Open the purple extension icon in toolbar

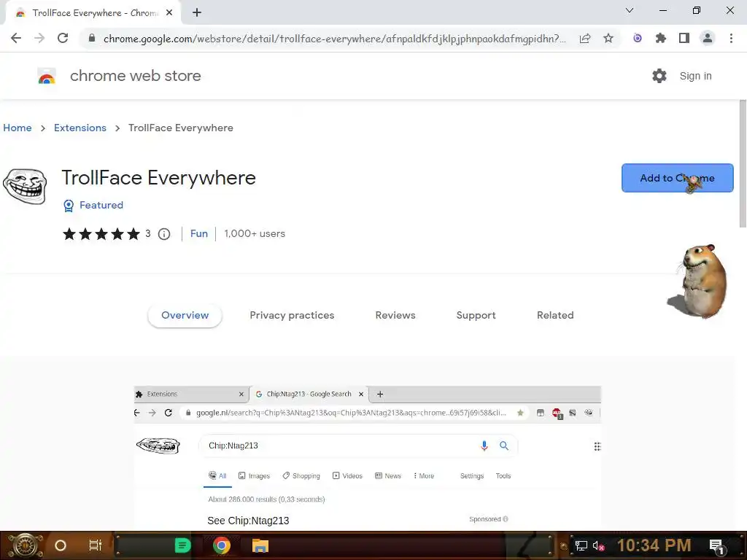click(x=638, y=38)
